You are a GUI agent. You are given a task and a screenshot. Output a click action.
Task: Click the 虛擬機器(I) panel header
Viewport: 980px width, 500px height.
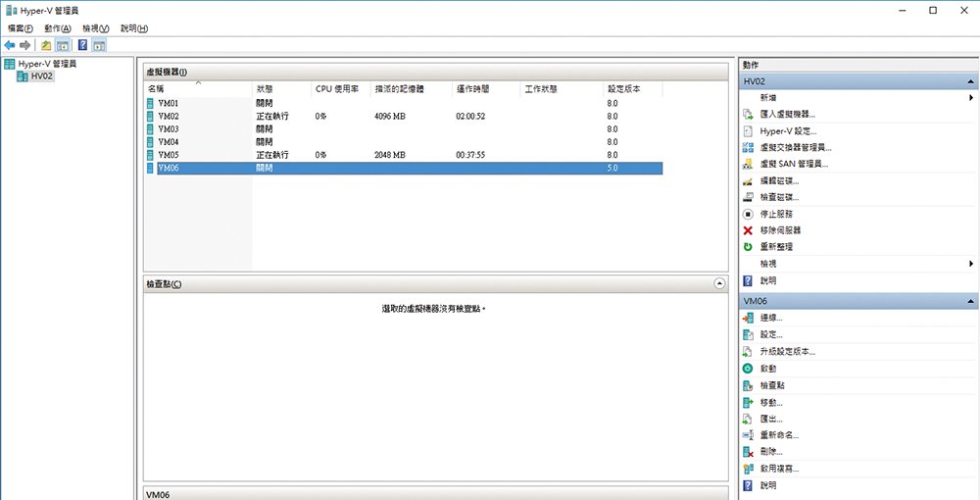click(x=436, y=72)
